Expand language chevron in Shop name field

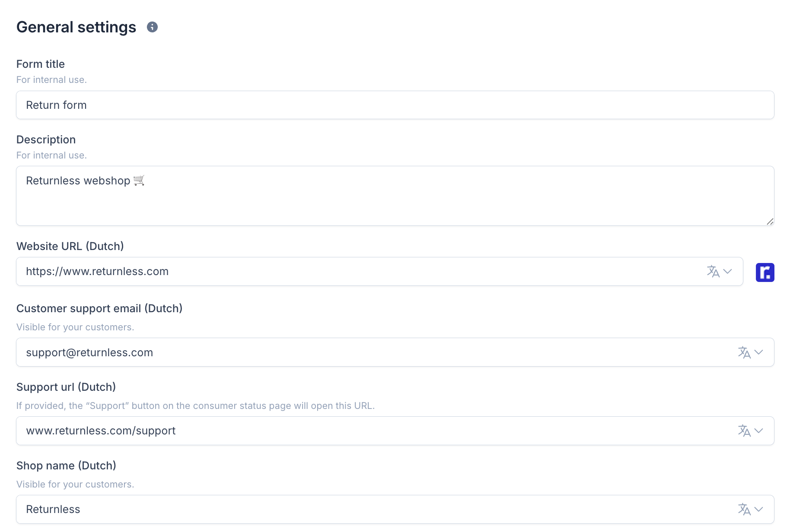(759, 510)
